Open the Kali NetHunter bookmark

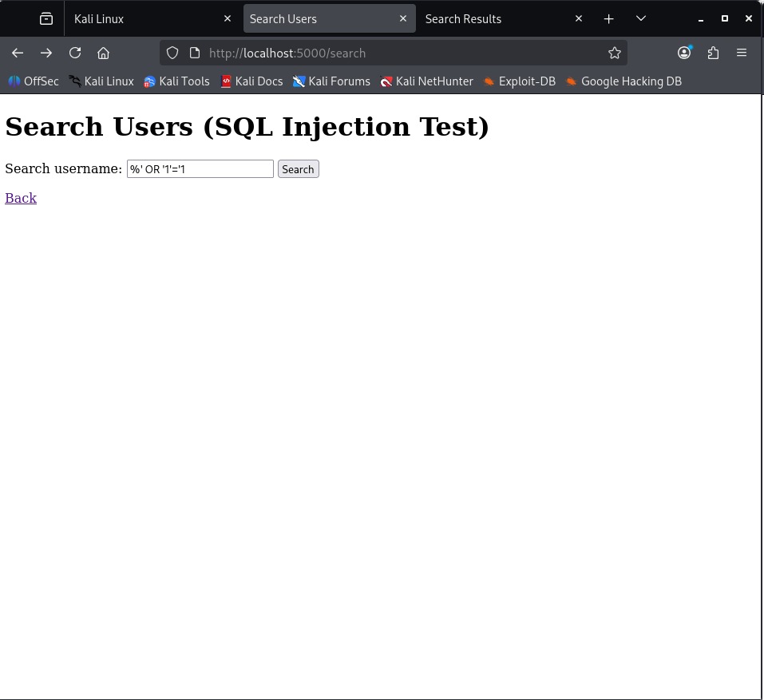coord(426,81)
